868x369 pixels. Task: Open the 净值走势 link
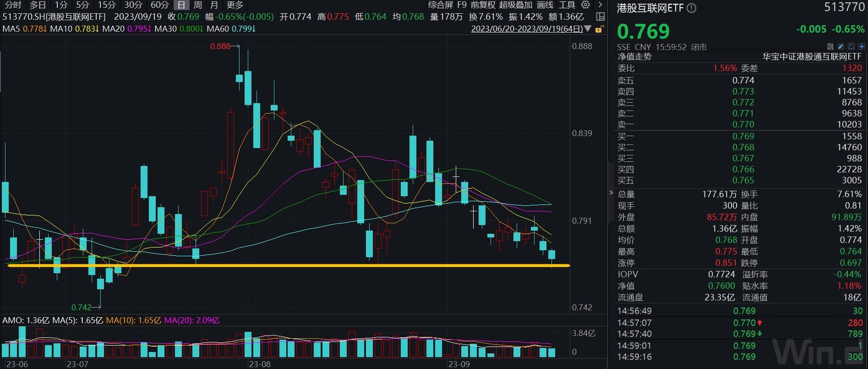[634, 57]
